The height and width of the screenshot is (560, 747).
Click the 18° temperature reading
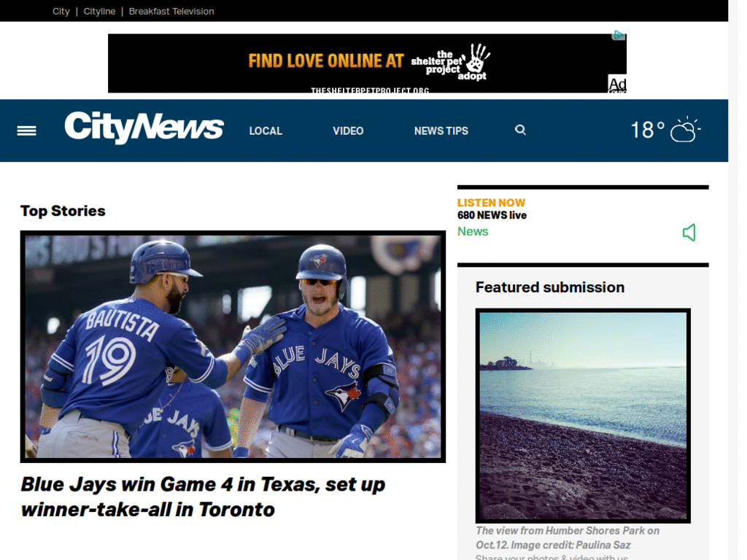tap(648, 130)
